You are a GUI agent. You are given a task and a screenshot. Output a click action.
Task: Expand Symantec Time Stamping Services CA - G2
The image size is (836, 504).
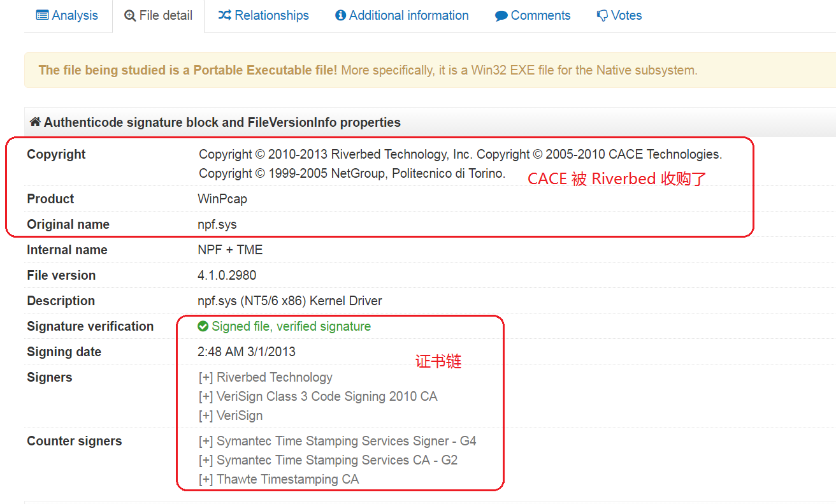point(205,460)
